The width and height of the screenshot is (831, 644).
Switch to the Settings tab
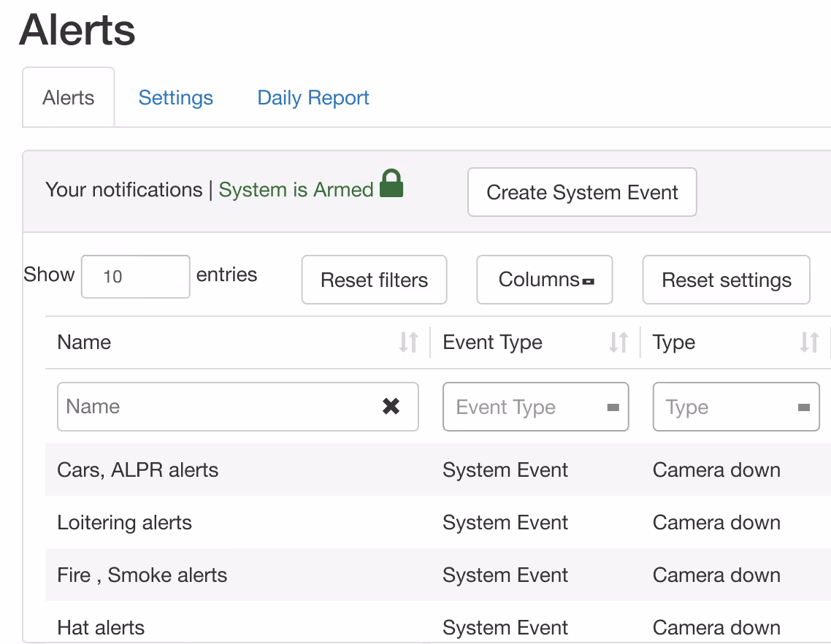click(175, 98)
